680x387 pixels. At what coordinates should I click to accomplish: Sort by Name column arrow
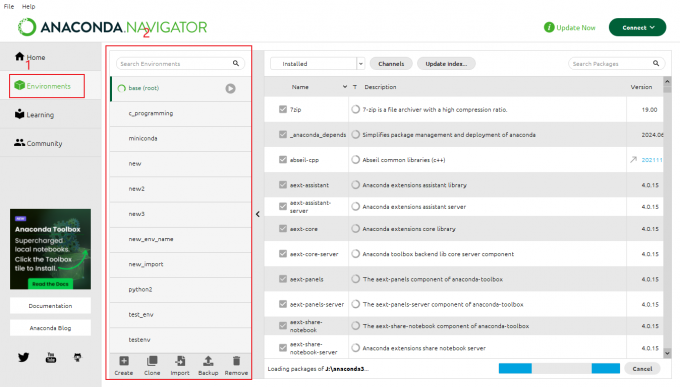pyautogui.click(x=345, y=87)
